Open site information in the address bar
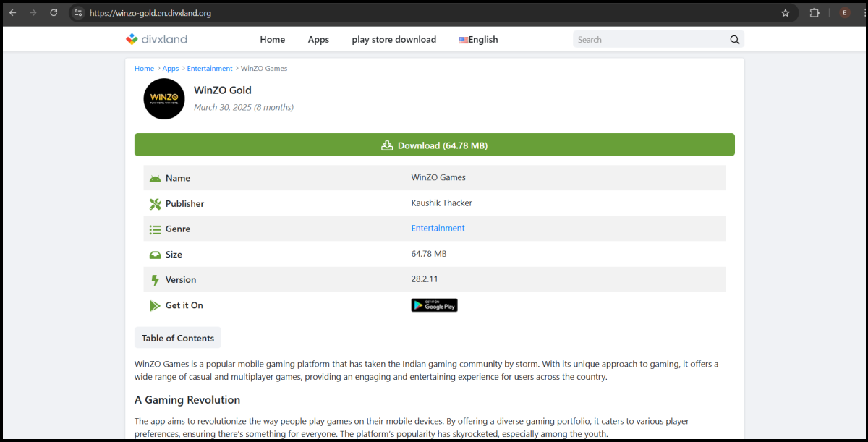The image size is (868, 442). point(77,12)
